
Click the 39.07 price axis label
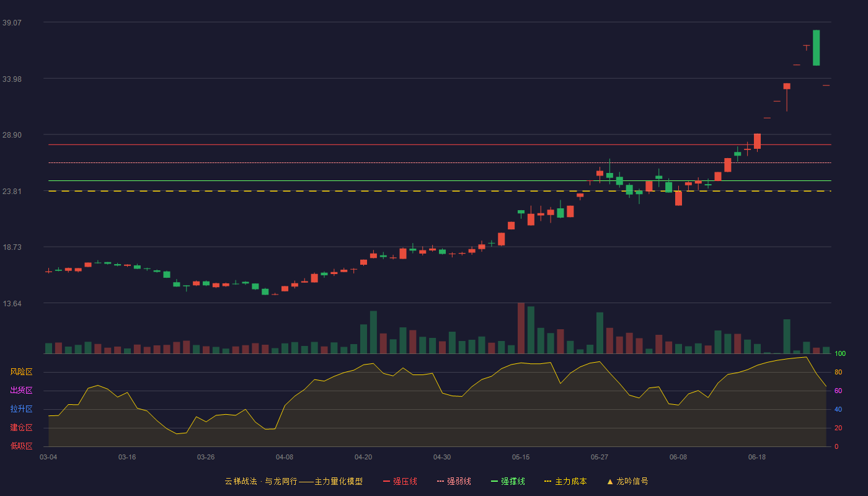(12, 22)
